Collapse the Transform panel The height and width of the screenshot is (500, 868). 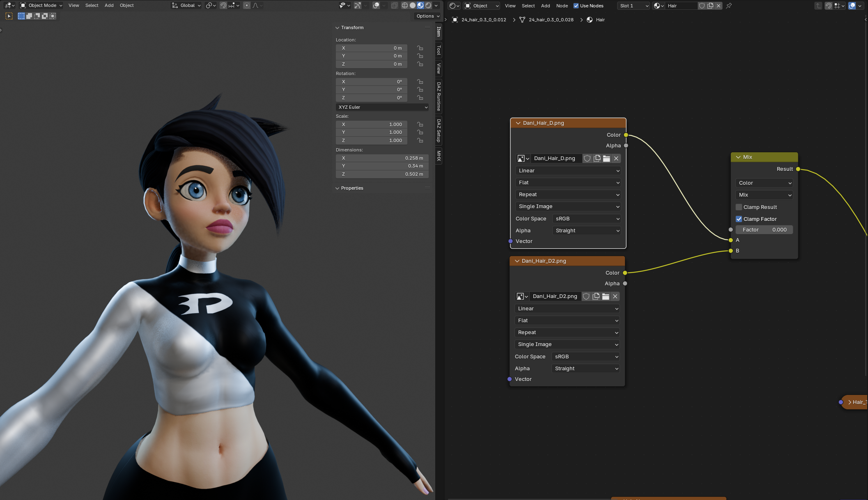(338, 28)
